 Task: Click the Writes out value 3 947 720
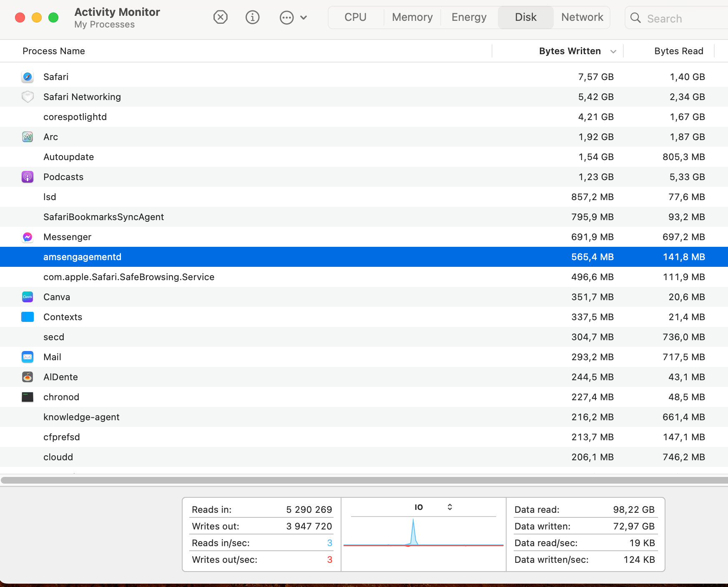[309, 526]
